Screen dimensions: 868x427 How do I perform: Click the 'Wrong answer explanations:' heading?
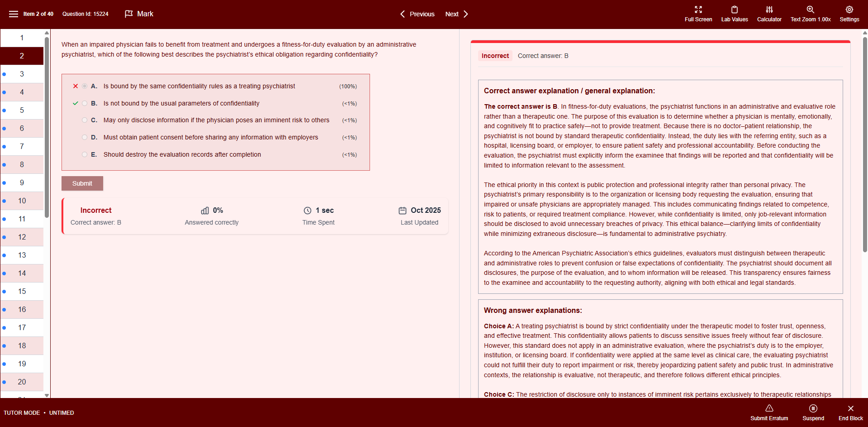point(533,311)
